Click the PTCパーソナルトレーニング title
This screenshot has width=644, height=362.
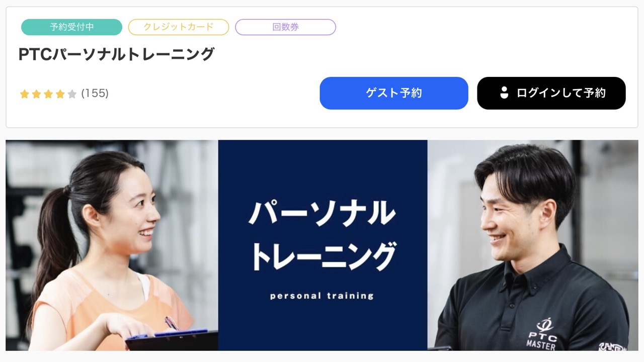(x=117, y=54)
